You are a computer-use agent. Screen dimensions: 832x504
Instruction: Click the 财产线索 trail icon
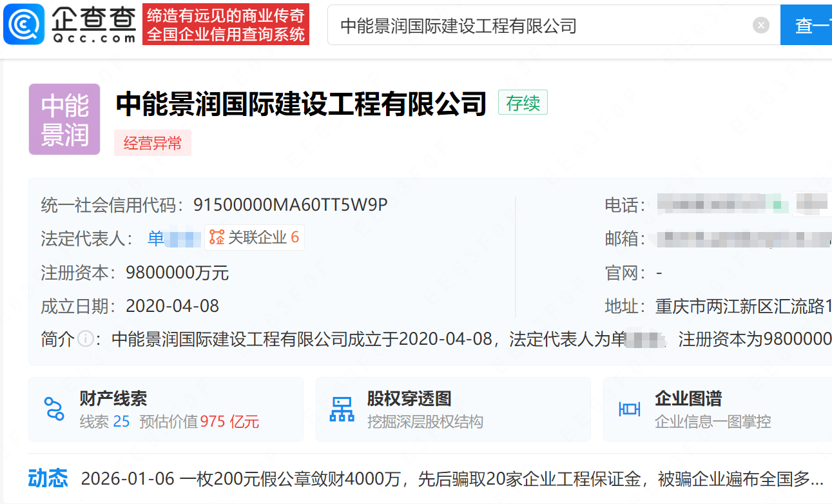pyautogui.click(x=53, y=409)
